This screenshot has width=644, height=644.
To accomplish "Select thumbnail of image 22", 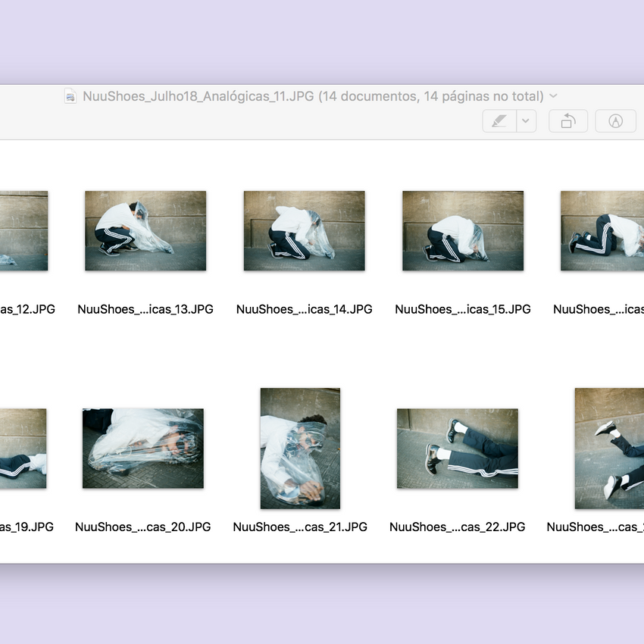I will [458, 449].
